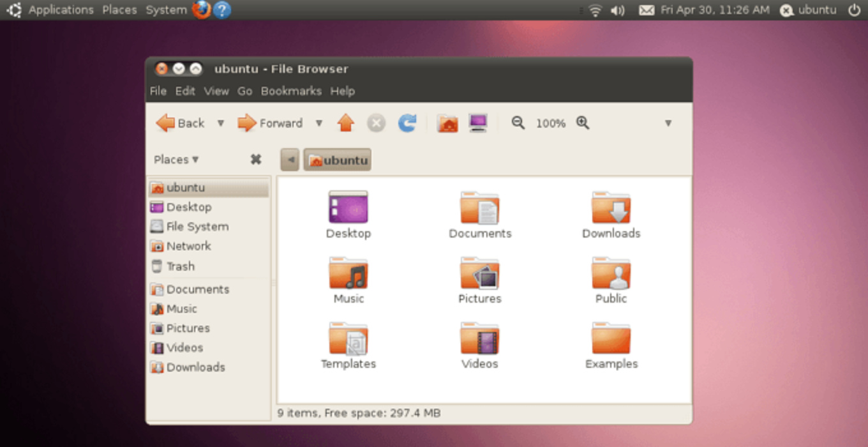Select the Videos bookmark in the sidebar

[x=209, y=347]
